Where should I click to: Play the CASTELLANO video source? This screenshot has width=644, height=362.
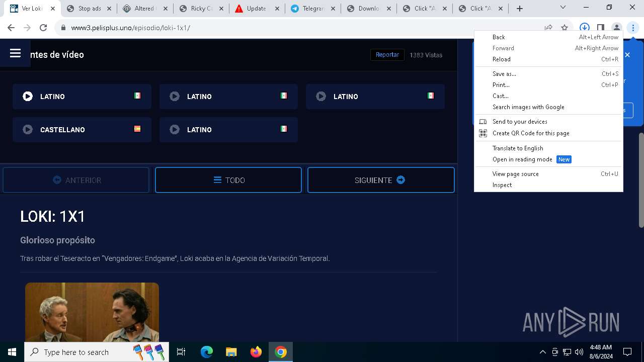(82, 130)
